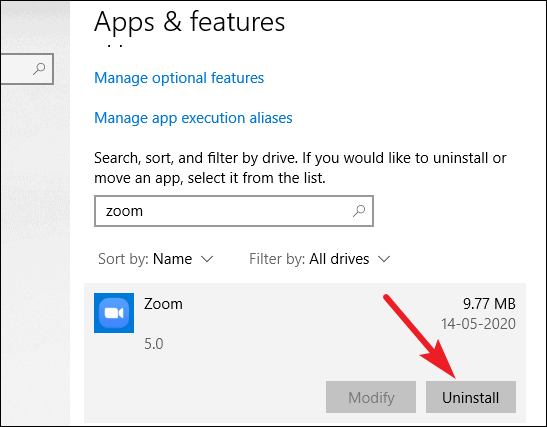Image resolution: width=547 pixels, height=427 pixels.
Task: Select the Zoom app name text
Action: coord(163,304)
